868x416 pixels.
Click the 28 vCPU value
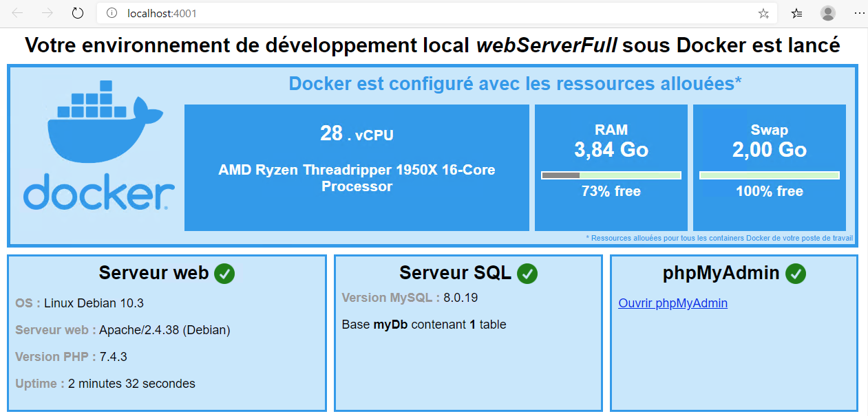pos(357,133)
